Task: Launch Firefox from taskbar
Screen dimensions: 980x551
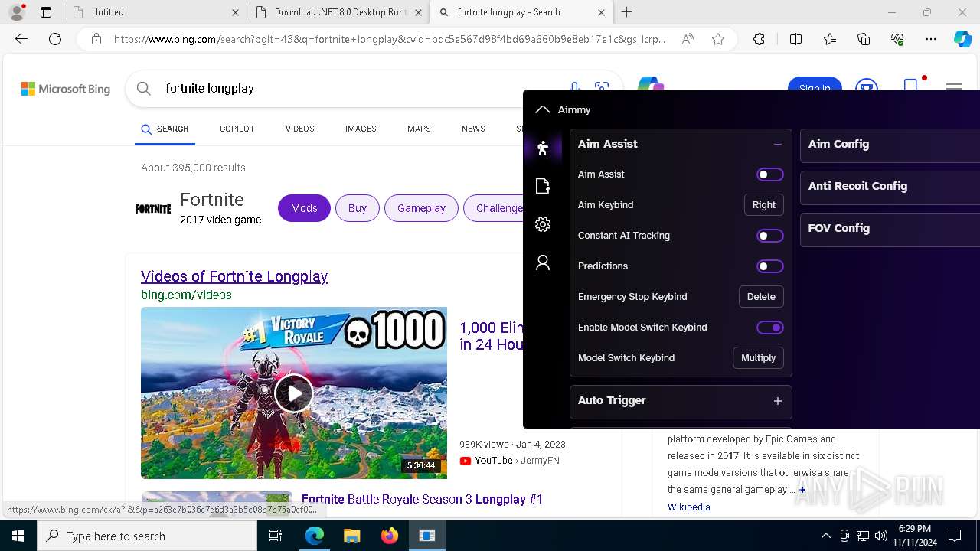Action: [389, 536]
